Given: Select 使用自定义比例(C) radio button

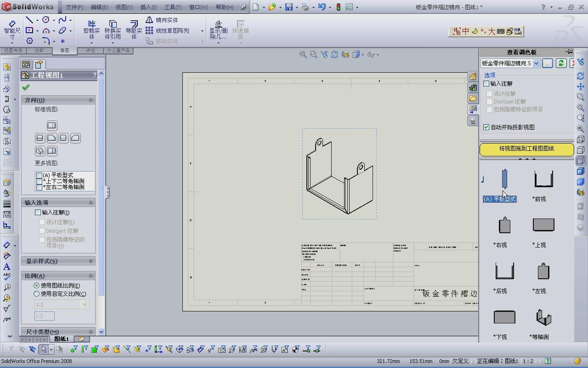Looking at the screenshot, I should (x=37, y=294).
